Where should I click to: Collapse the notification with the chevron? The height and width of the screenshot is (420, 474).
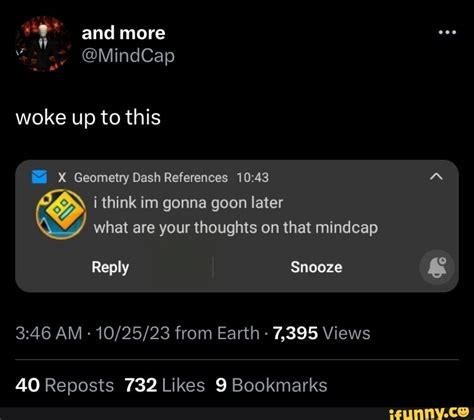point(436,177)
